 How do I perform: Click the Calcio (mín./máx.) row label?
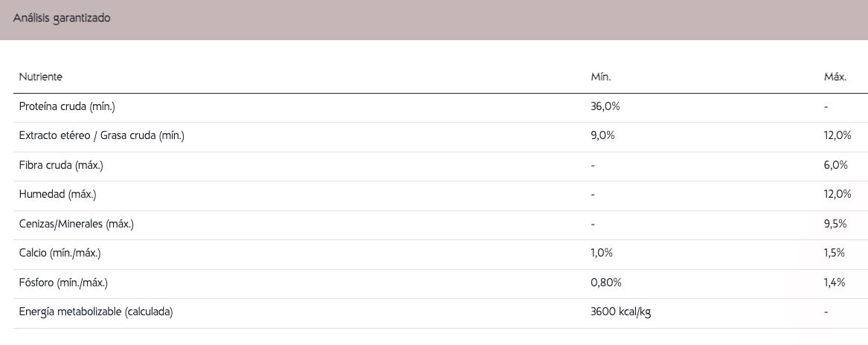coord(60,254)
